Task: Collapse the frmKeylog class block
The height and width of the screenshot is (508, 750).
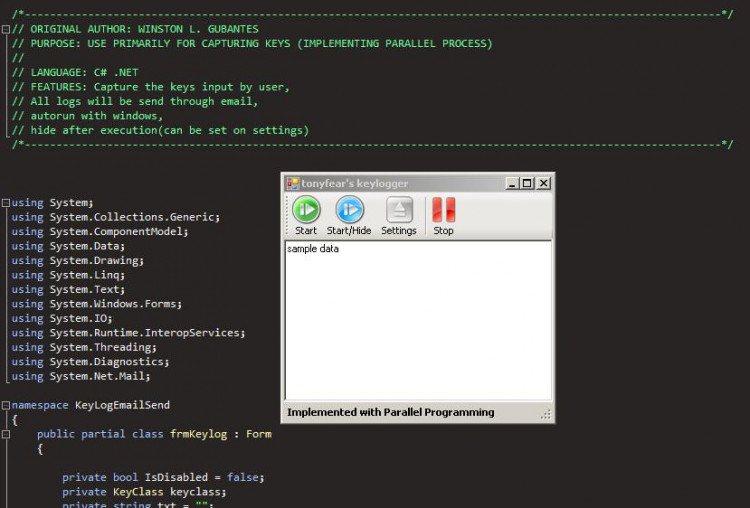Action: [x=6, y=435]
